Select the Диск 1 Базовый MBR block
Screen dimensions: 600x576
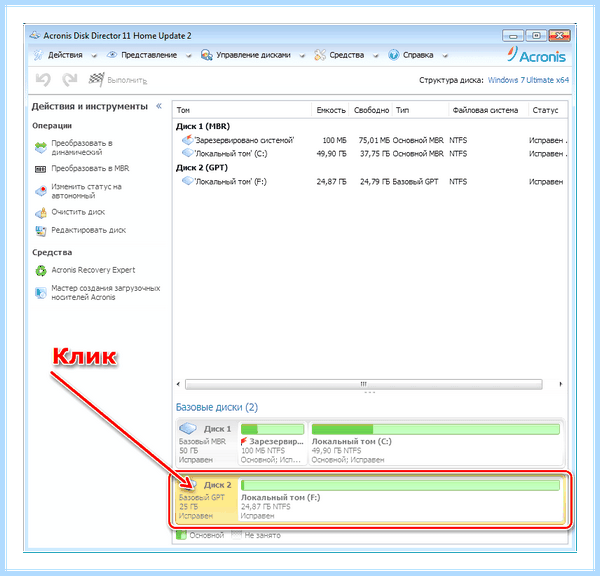[x=207, y=443]
